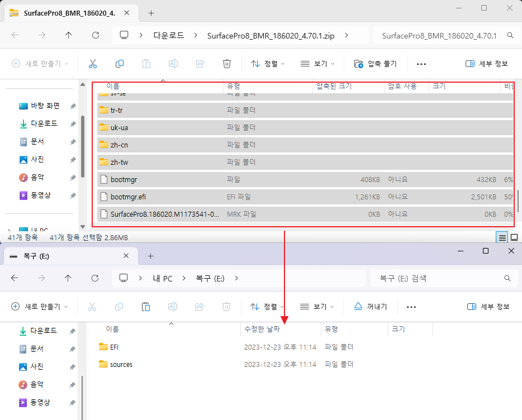The image size is (522, 420).
Task: Click refresh icon in zip window
Action: click(96, 35)
